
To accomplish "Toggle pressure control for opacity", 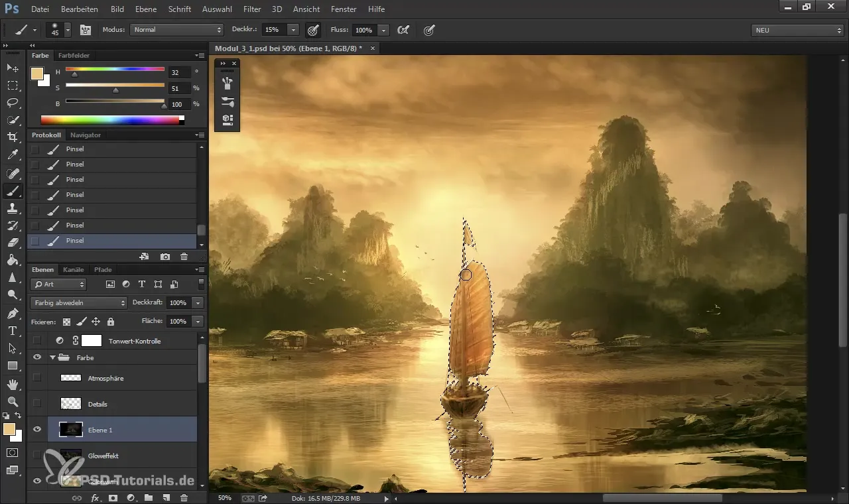I will 313,30.
